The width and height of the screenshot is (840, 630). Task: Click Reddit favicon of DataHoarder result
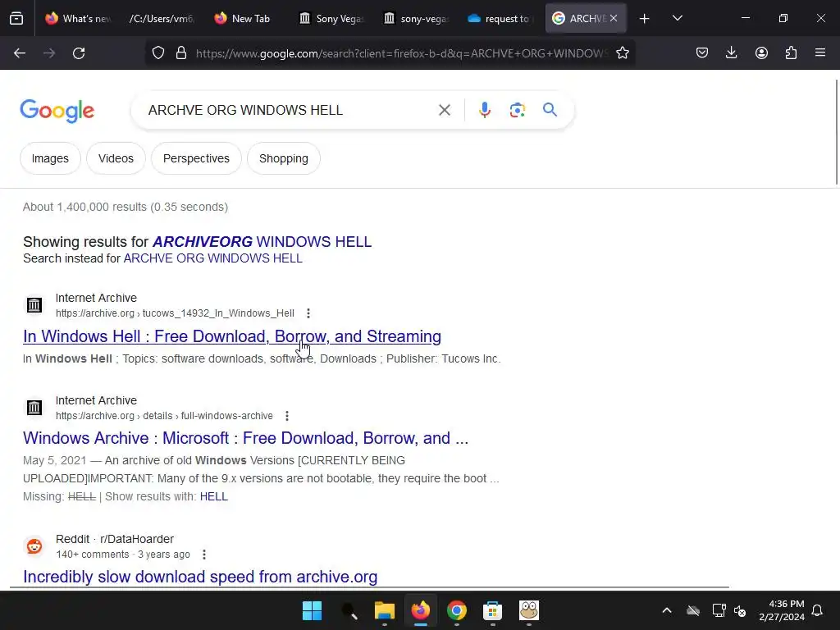(x=34, y=546)
